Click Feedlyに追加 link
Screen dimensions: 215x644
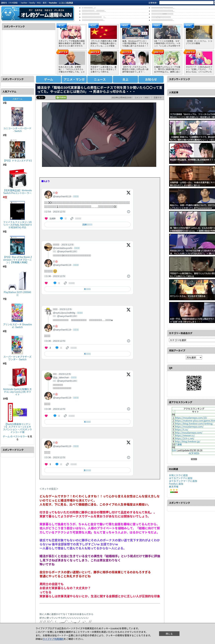point(176,484)
